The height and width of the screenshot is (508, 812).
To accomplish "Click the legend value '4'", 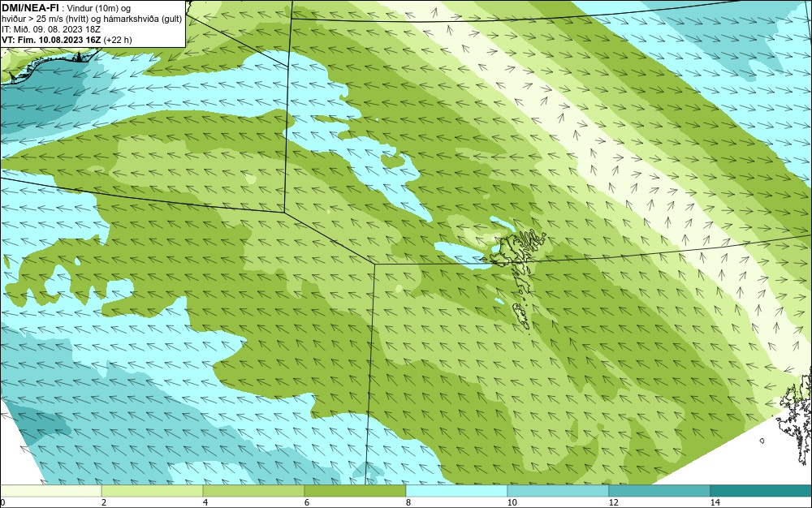I will pyautogui.click(x=205, y=502).
